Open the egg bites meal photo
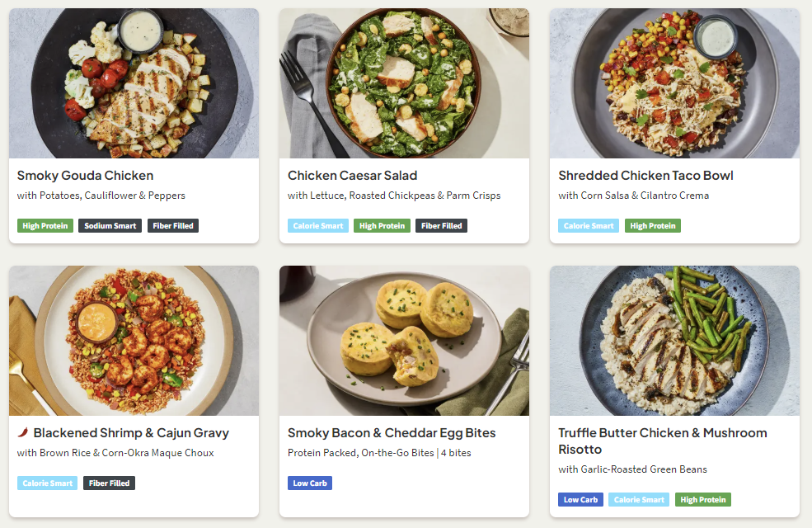 pyautogui.click(x=404, y=341)
